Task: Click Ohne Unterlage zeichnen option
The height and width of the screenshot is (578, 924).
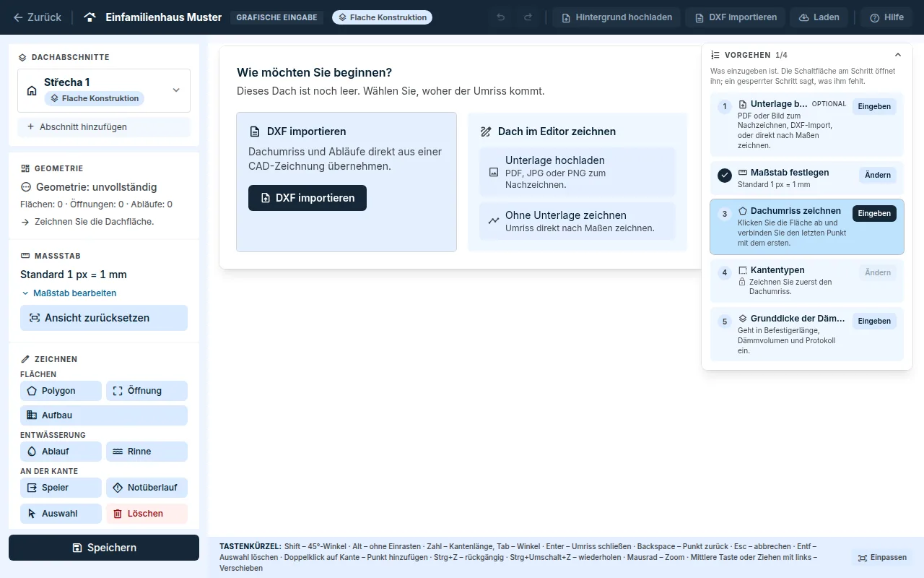Action: point(577,221)
